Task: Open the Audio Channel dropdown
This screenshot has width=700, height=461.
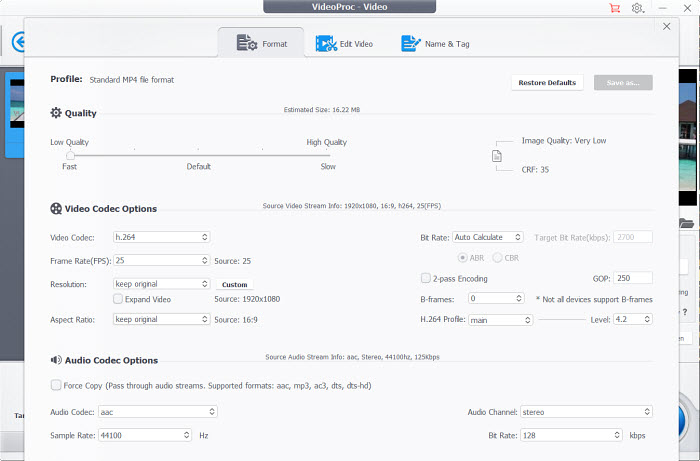Action: (586, 411)
